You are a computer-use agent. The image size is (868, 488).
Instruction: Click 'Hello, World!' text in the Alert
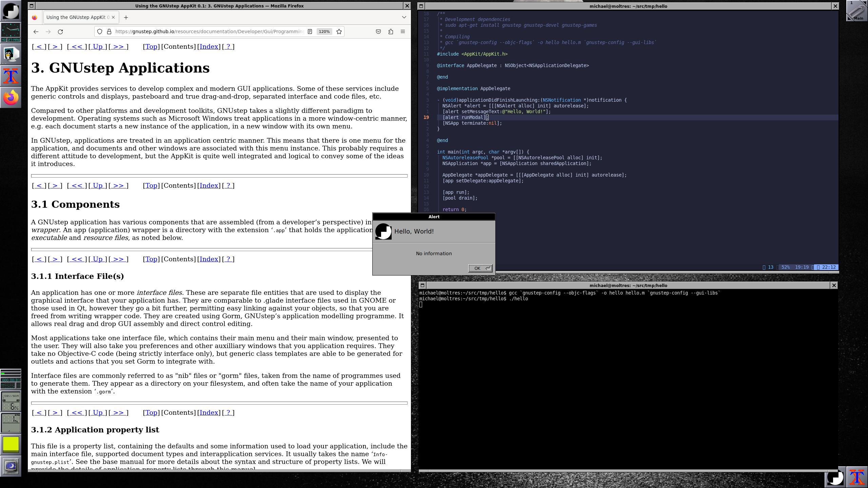click(414, 231)
